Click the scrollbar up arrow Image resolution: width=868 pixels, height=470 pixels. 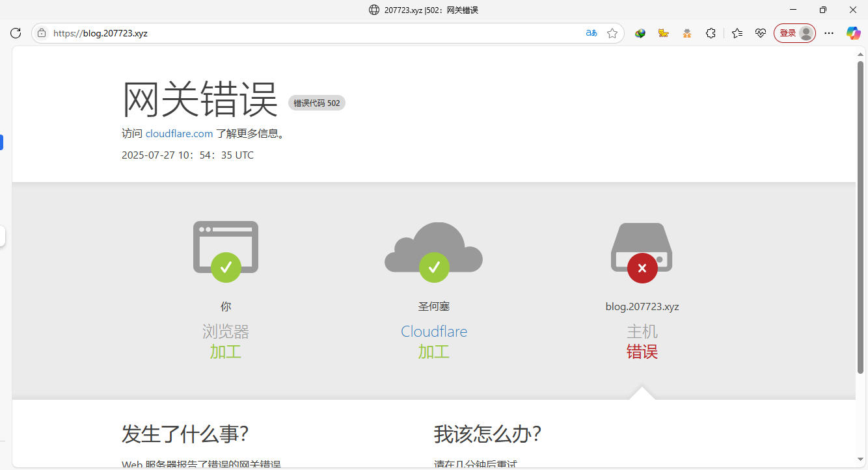point(860,53)
